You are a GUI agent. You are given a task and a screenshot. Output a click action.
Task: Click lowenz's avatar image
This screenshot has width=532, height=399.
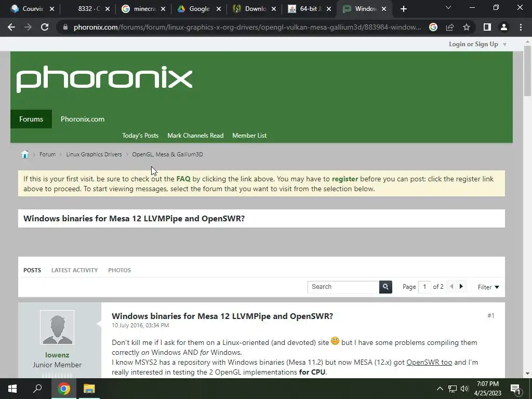57,327
